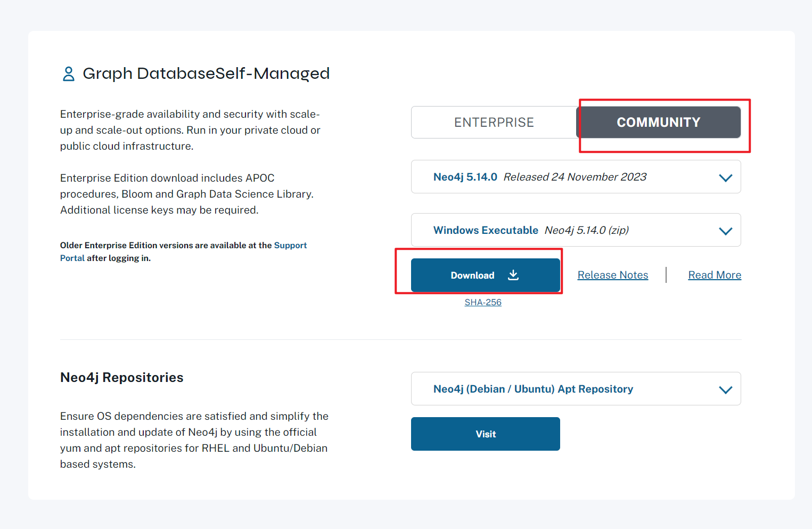This screenshot has width=812, height=529.
Task: Open the Support Portal link
Action: pyautogui.click(x=183, y=251)
